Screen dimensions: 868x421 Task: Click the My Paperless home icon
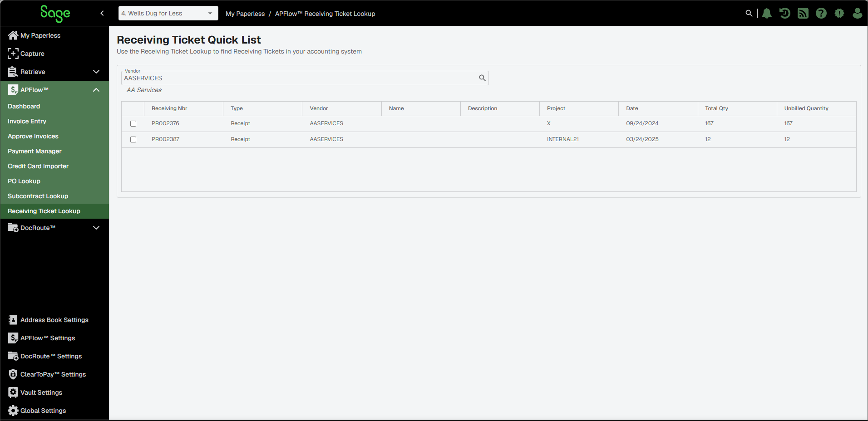point(13,35)
